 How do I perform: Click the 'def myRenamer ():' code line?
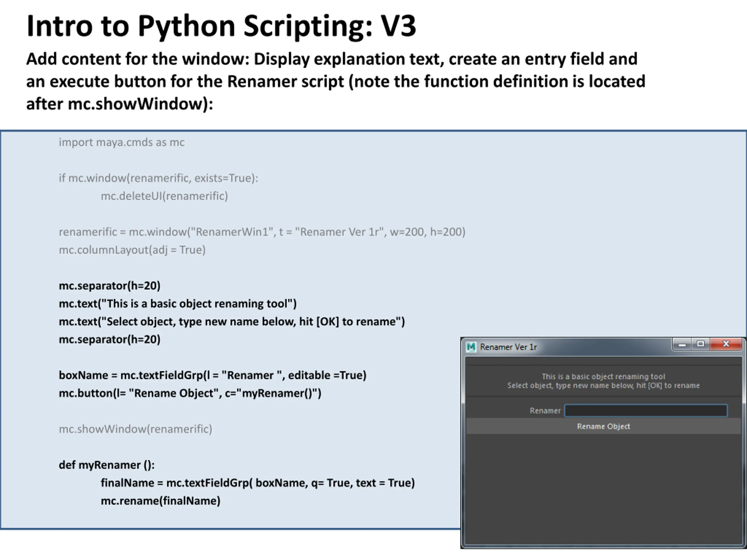(x=107, y=465)
